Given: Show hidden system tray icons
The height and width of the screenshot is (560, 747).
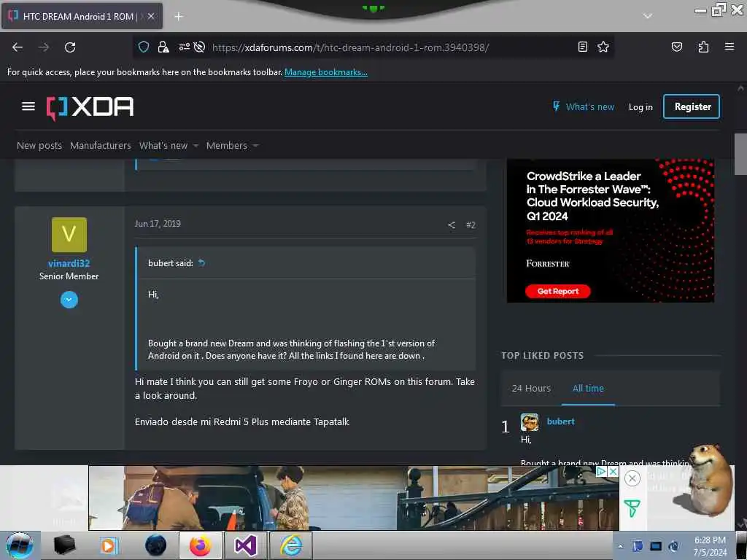Looking at the screenshot, I should pyautogui.click(x=620, y=546).
